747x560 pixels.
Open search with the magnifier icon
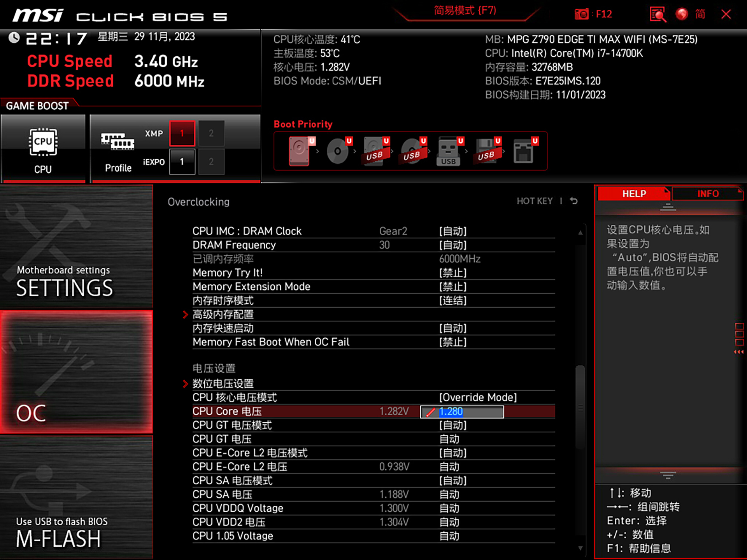[x=658, y=14]
